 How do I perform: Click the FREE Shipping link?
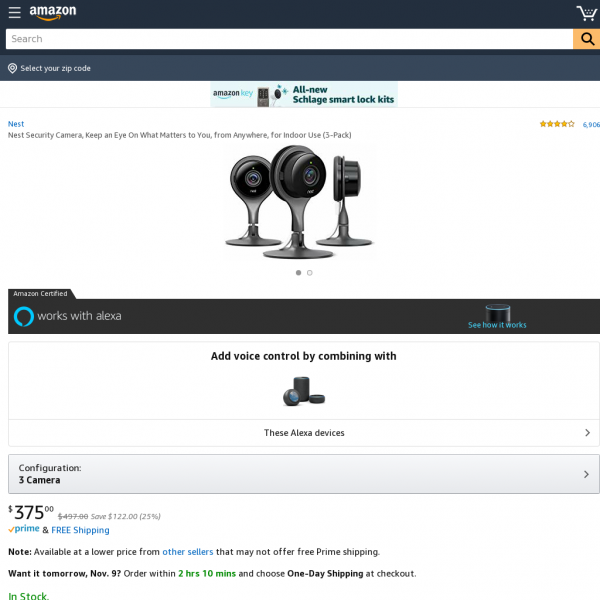click(80, 530)
